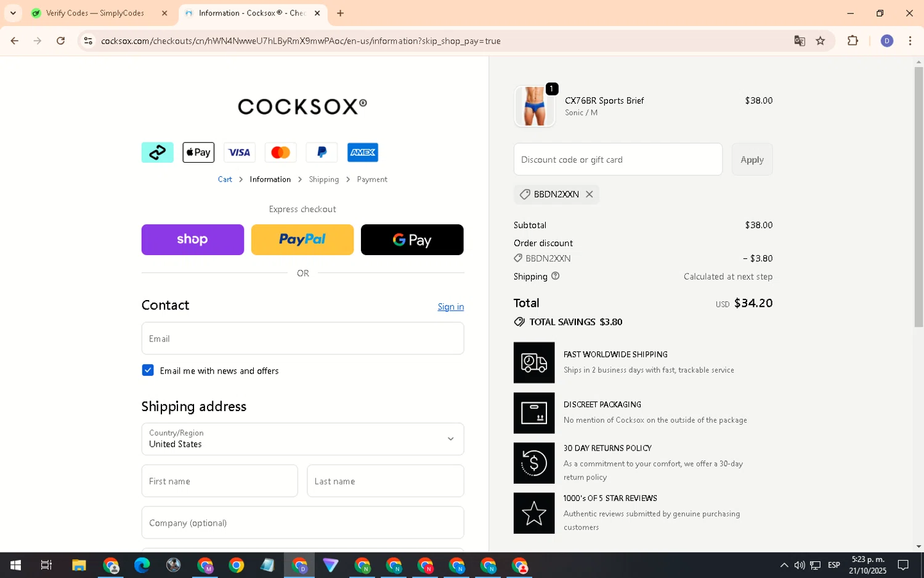Switch to Chrome with M profile badge
Image resolution: width=924 pixels, height=578 pixels.
coord(205,565)
